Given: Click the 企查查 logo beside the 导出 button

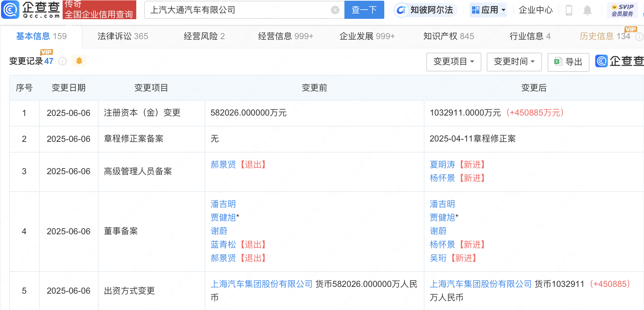Looking at the screenshot, I should [619, 61].
